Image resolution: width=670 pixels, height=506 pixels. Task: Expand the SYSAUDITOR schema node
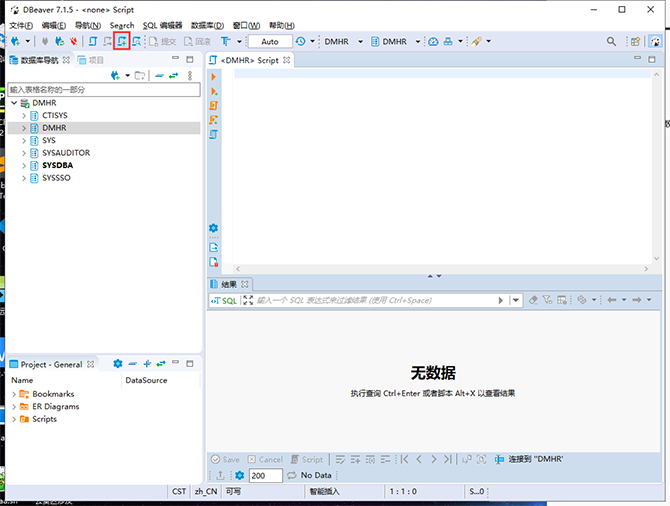pos(24,153)
